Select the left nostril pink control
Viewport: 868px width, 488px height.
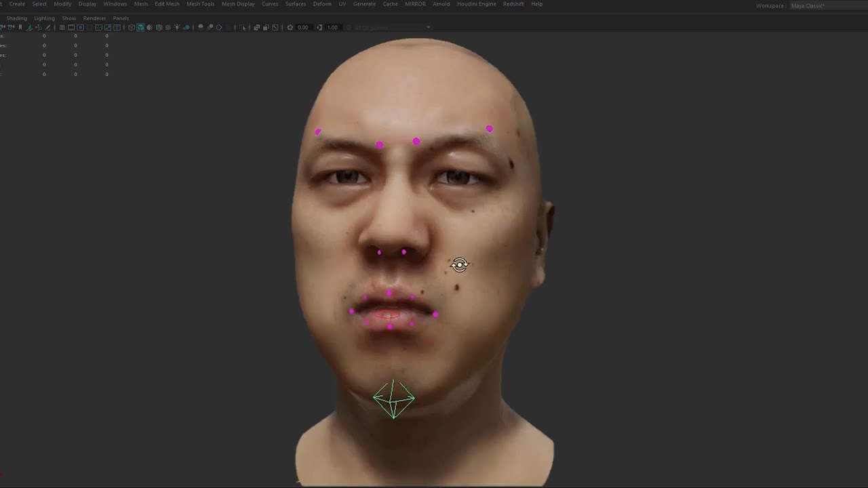click(379, 253)
